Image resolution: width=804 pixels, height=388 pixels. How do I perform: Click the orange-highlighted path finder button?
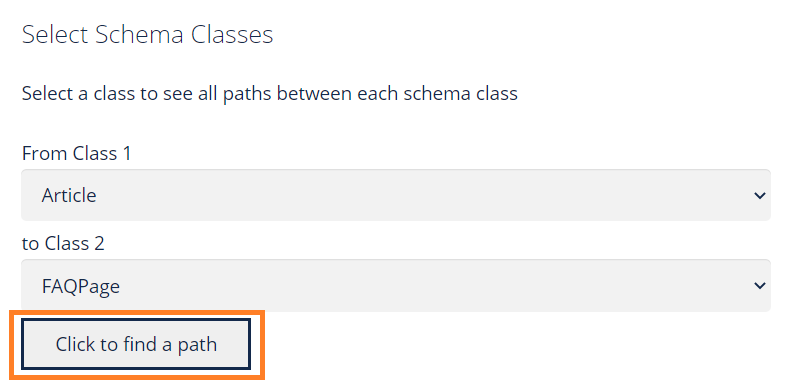point(136,344)
